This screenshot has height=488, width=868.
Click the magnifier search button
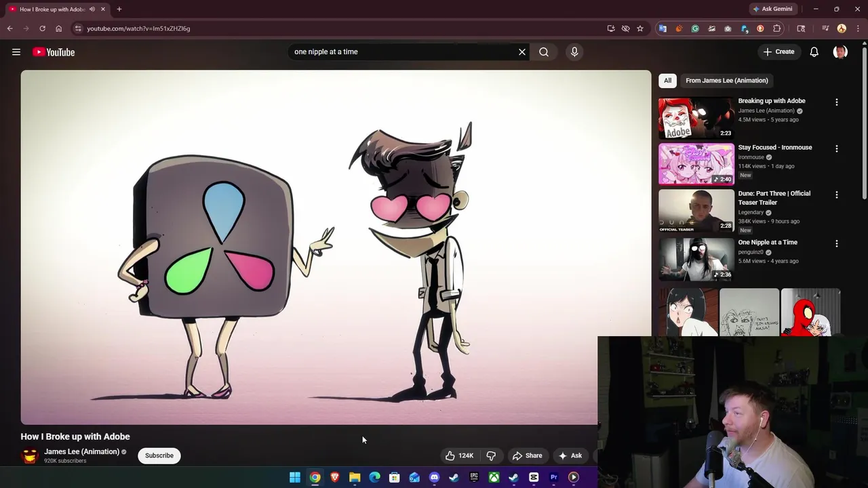544,52
